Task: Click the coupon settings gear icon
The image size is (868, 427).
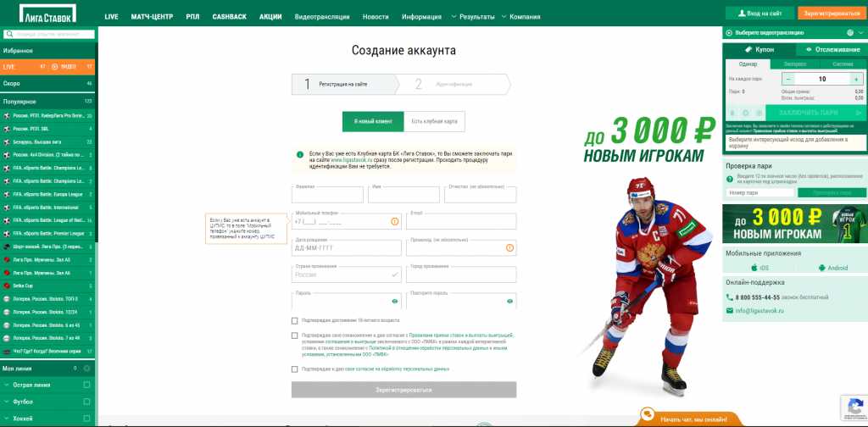Action: click(746, 113)
